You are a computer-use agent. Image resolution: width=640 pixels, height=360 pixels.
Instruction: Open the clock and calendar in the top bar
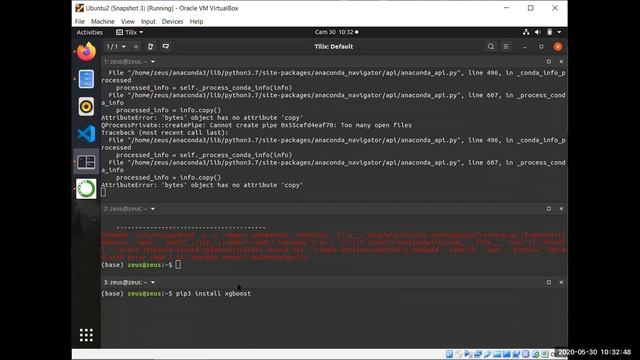click(x=336, y=32)
